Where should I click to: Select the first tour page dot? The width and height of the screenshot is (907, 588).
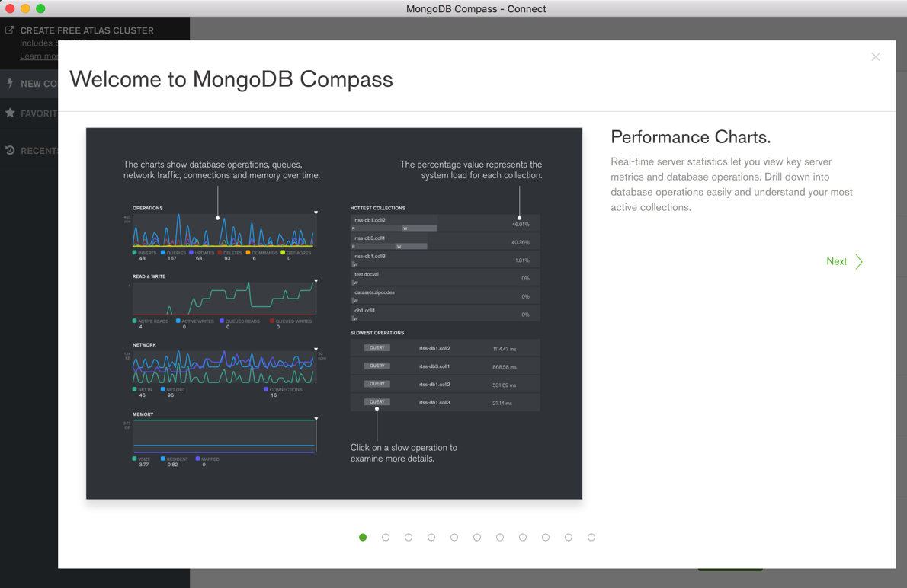(x=363, y=537)
